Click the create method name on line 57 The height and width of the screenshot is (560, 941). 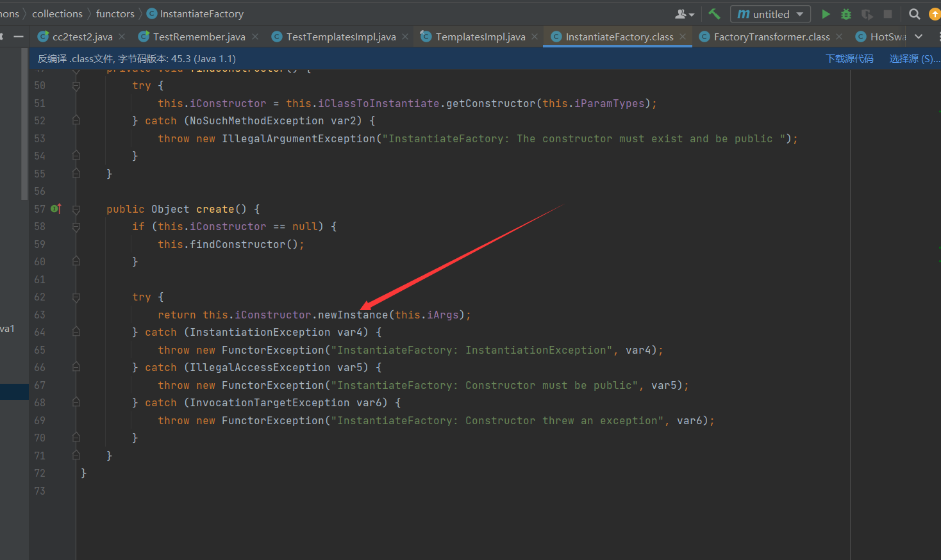[215, 209]
